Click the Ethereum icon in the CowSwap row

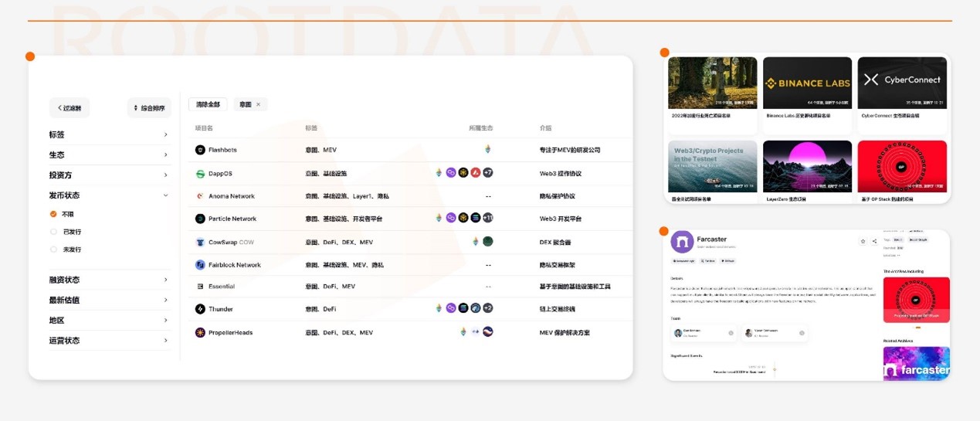point(476,241)
